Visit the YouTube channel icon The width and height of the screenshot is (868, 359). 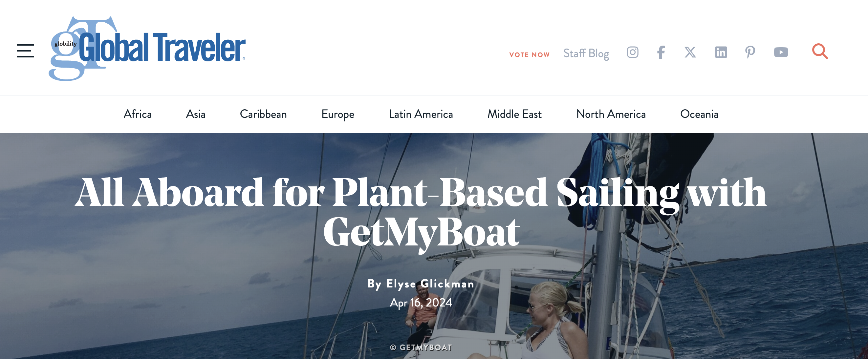tap(781, 52)
